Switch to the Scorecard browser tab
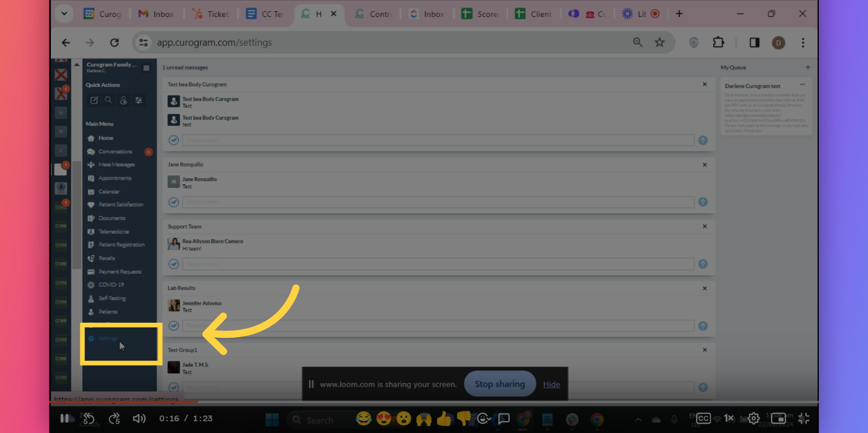This screenshot has width=868, height=433. [480, 14]
